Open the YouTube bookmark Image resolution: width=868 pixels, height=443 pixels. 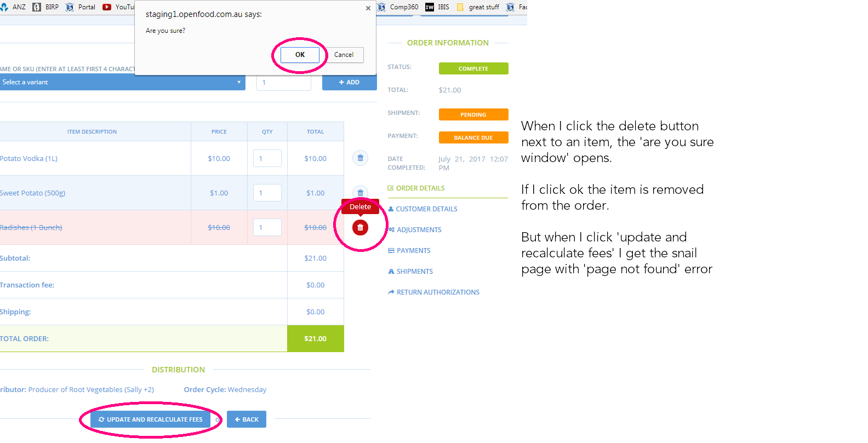pyautogui.click(x=118, y=7)
